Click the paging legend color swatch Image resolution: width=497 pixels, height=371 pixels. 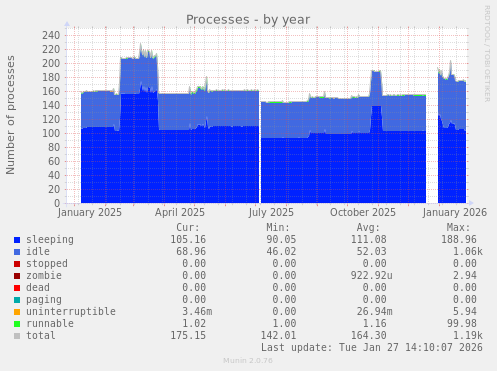[17, 300]
